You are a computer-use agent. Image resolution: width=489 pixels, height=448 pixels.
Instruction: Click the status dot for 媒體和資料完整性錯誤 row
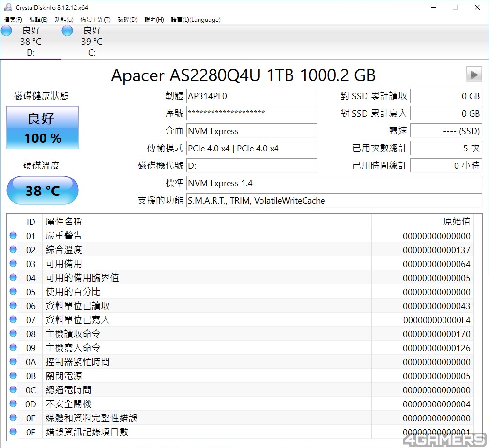click(13, 418)
